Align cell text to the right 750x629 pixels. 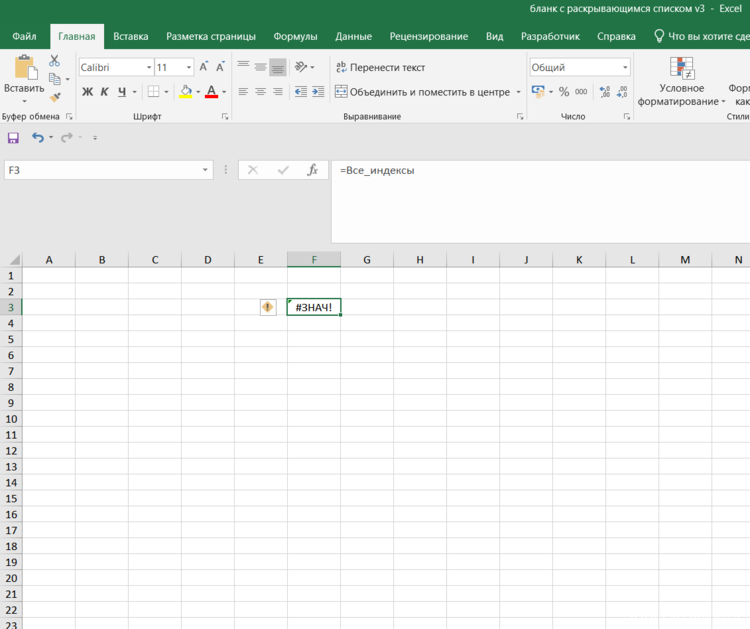pyautogui.click(x=277, y=91)
